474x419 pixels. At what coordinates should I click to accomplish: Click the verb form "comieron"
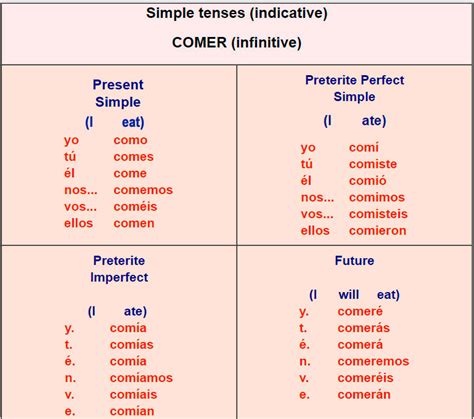[x=378, y=231]
